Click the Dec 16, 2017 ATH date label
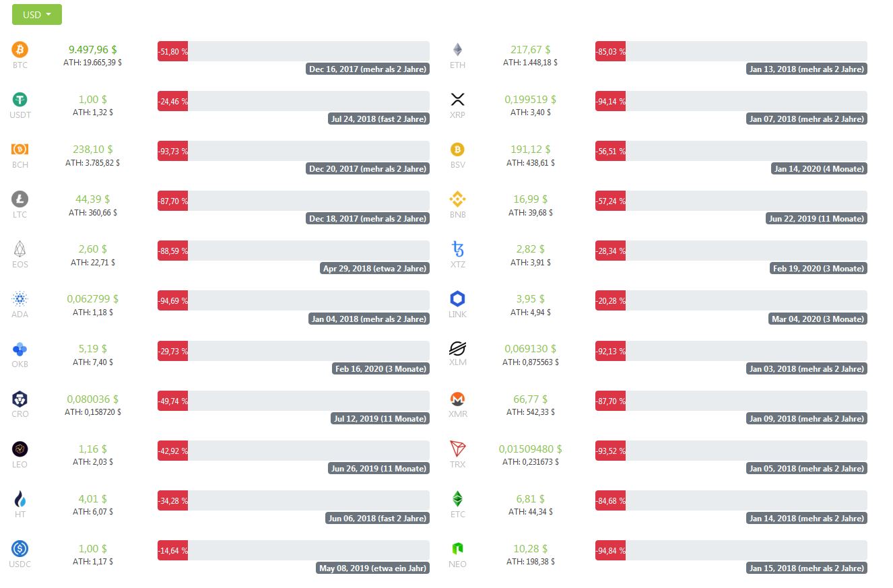 coord(368,69)
